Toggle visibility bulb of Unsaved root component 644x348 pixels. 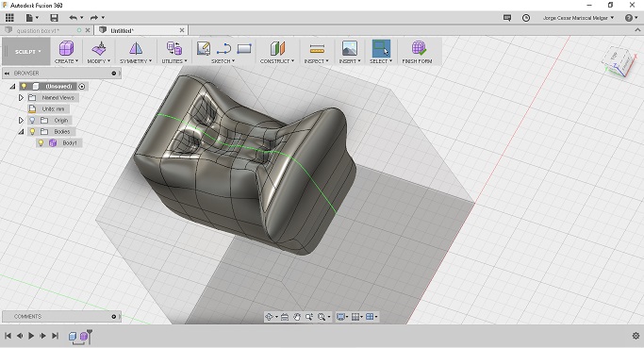tap(24, 86)
